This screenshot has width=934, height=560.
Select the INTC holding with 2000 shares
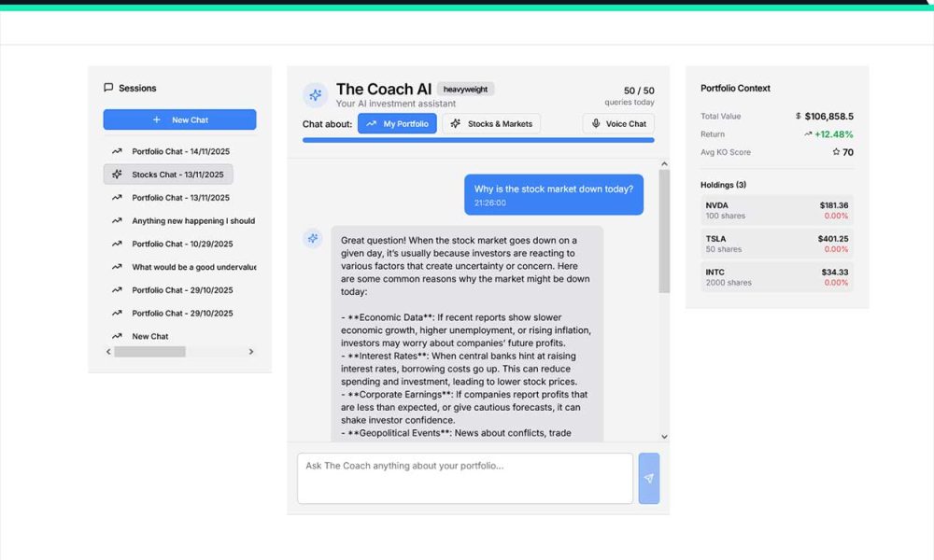point(776,277)
